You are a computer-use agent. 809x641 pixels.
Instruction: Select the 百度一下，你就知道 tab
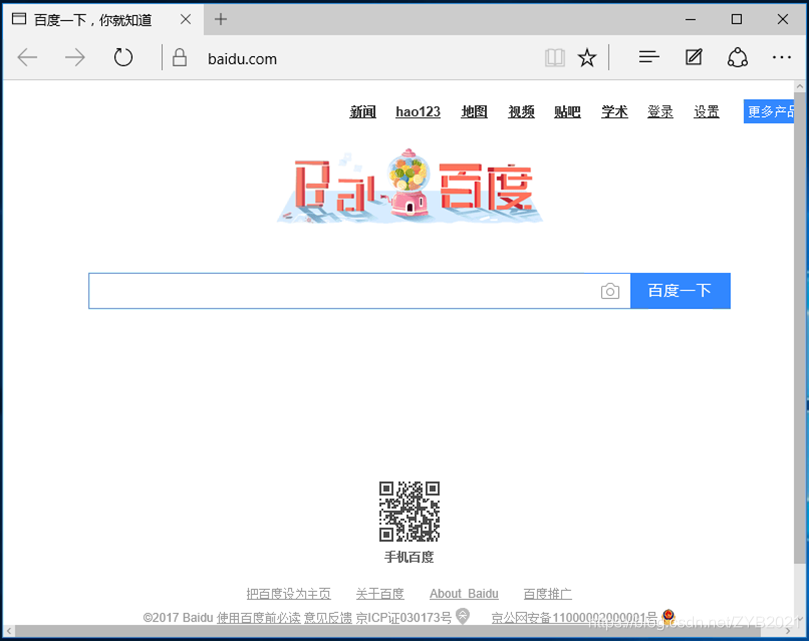coord(103,20)
